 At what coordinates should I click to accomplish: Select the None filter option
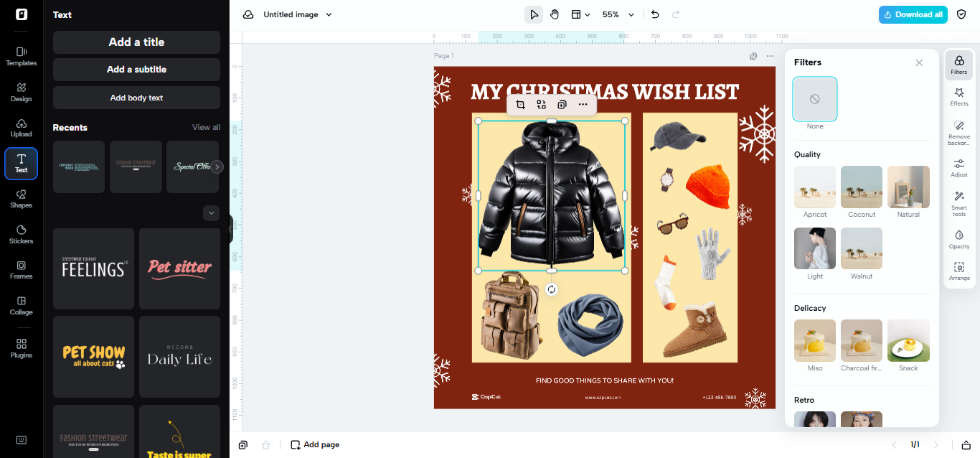tap(815, 99)
